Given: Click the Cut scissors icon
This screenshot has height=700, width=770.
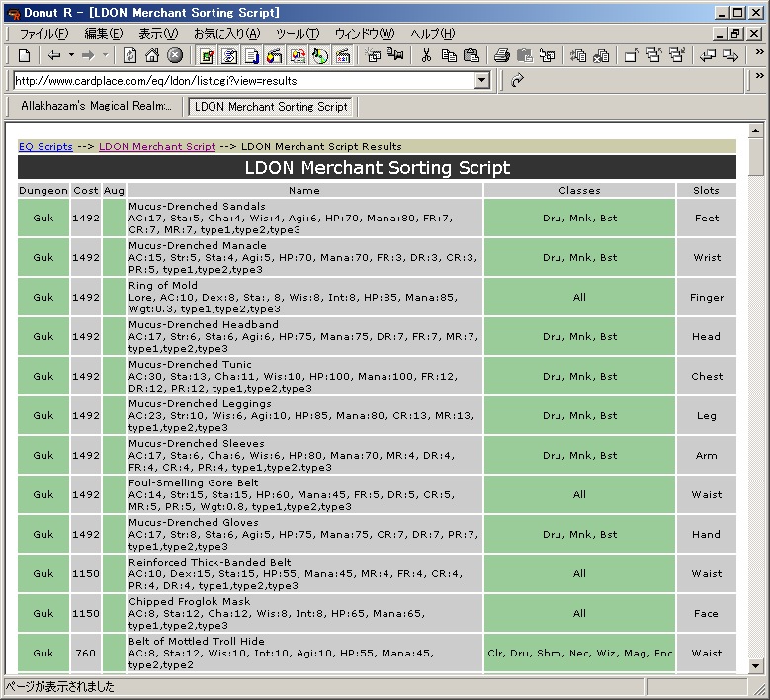Looking at the screenshot, I should click(426, 55).
